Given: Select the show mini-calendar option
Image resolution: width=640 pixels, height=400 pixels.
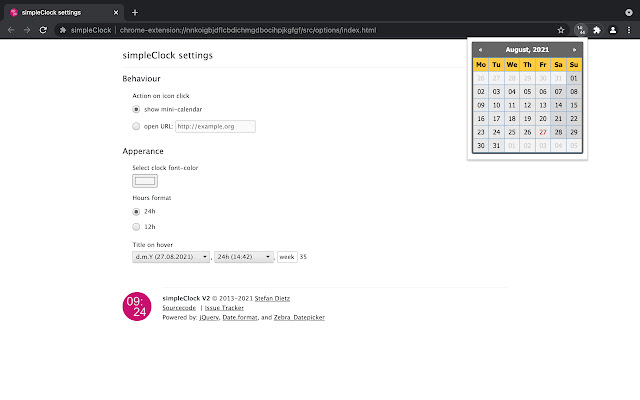Looking at the screenshot, I should (137, 108).
